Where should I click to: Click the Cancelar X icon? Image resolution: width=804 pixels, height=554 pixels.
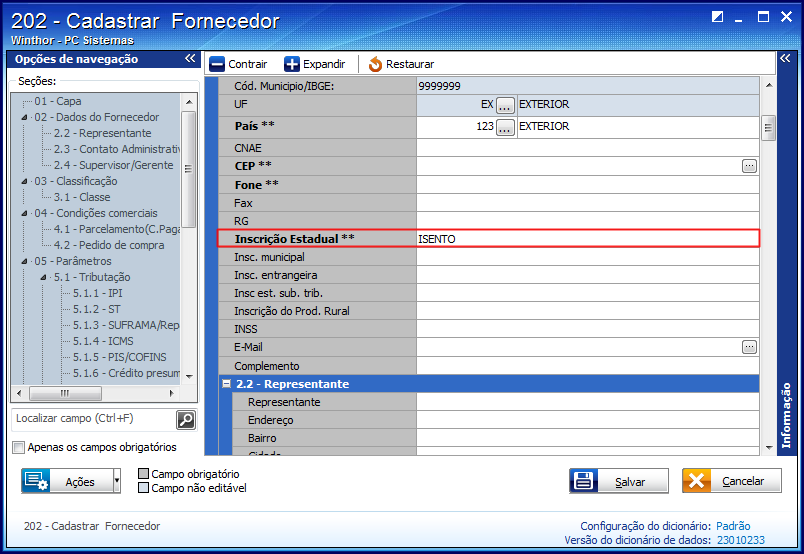click(x=696, y=481)
